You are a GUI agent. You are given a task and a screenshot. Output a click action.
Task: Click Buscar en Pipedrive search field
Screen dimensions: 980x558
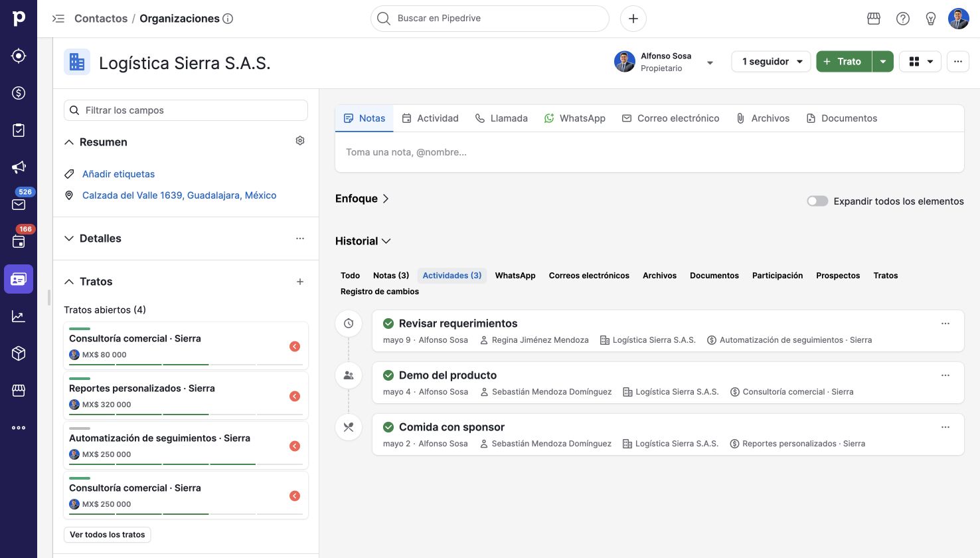point(490,19)
